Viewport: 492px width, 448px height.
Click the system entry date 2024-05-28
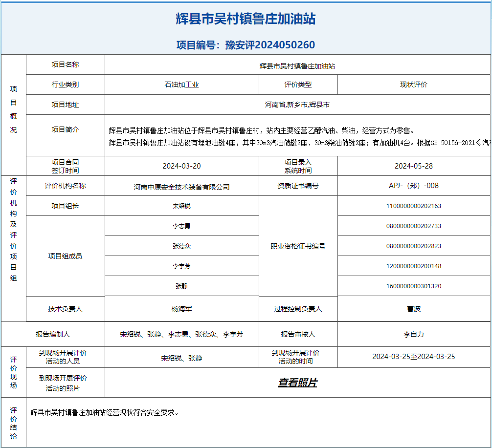point(414,166)
